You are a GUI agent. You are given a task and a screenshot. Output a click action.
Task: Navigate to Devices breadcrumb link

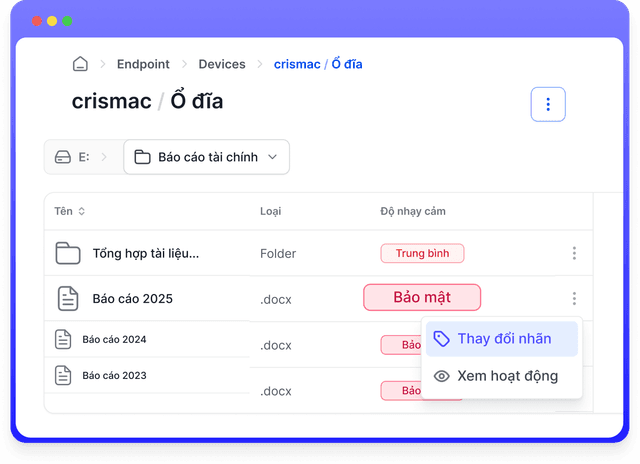pyautogui.click(x=222, y=64)
